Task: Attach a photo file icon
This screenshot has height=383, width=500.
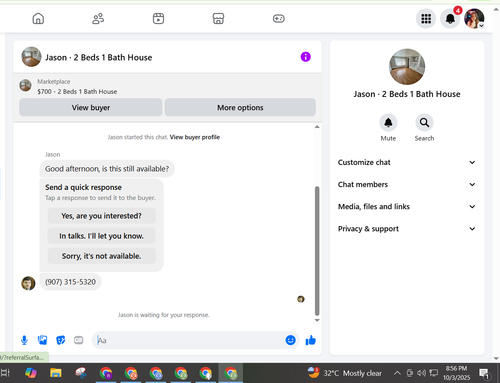Action: (x=42, y=340)
